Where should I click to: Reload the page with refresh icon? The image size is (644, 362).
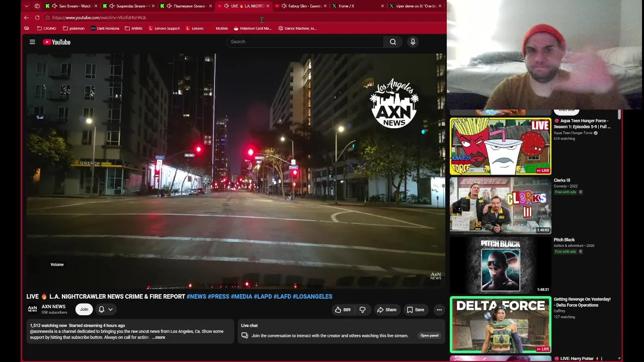click(x=37, y=18)
